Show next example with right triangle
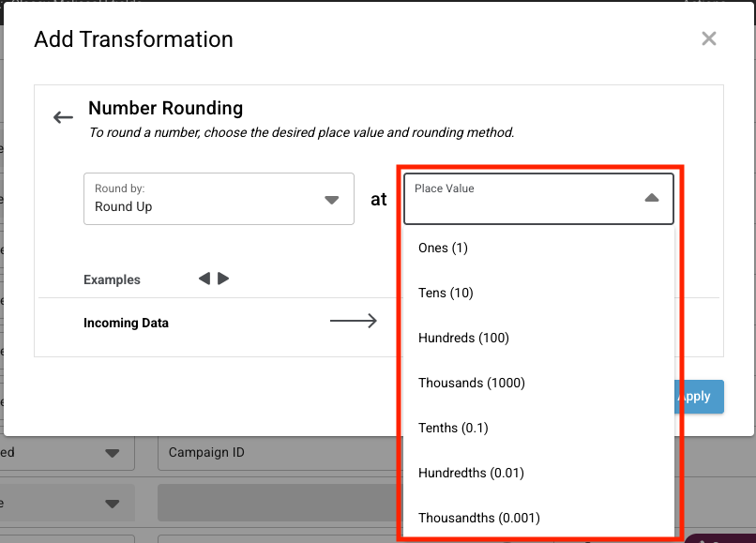This screenshot has height=543, width=756. click(x=223, y=279)
